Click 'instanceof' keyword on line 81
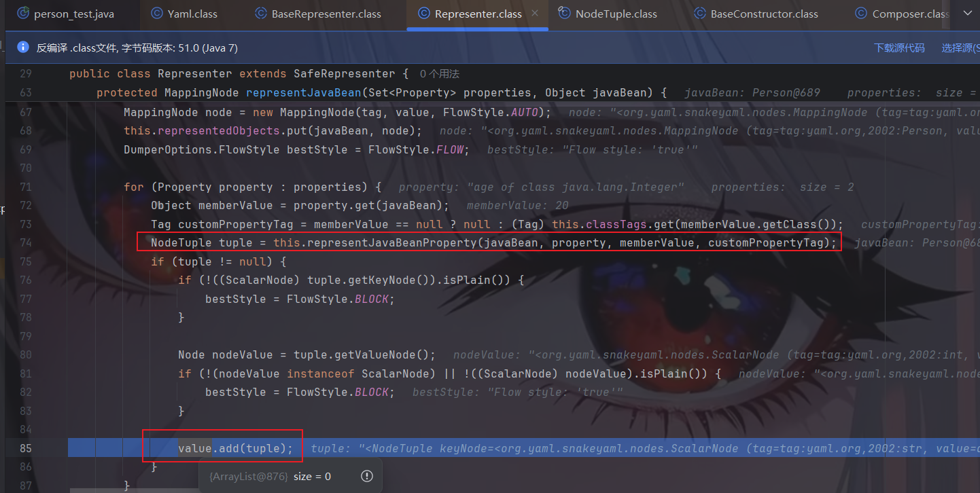This screenshot has height=493, width=980. pyautogui.click(x=320, y=373)
